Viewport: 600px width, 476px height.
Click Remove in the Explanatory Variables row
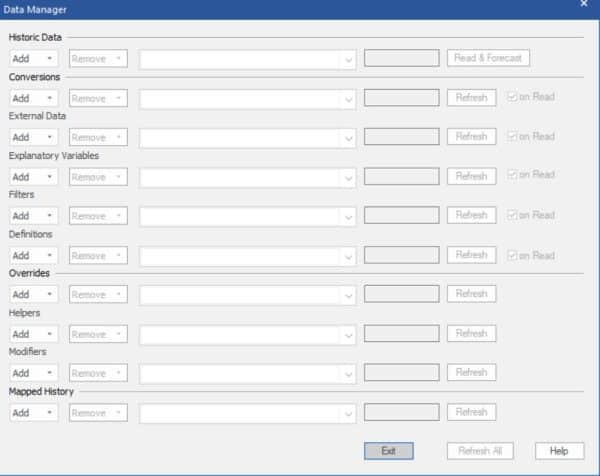point(98,177)
